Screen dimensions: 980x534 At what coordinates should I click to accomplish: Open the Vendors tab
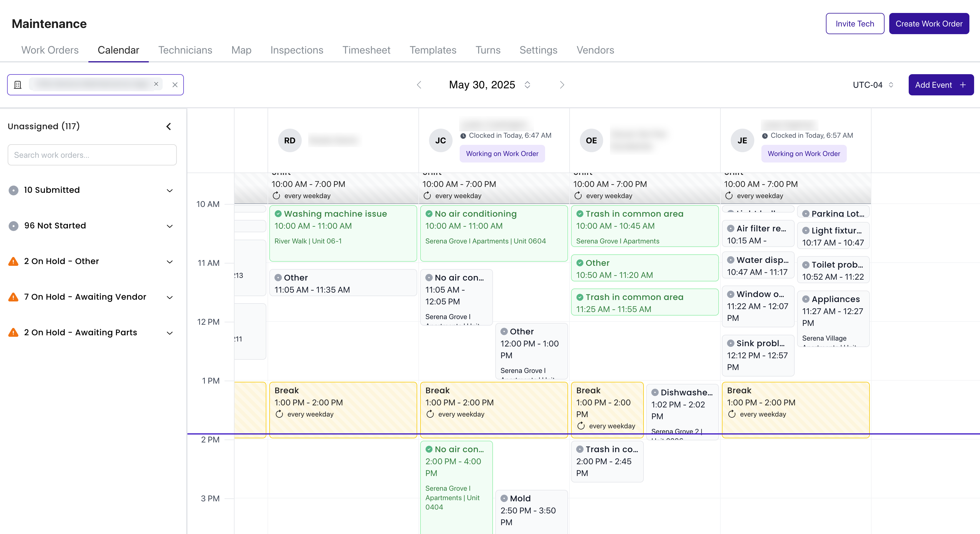[x=595, y=50]
